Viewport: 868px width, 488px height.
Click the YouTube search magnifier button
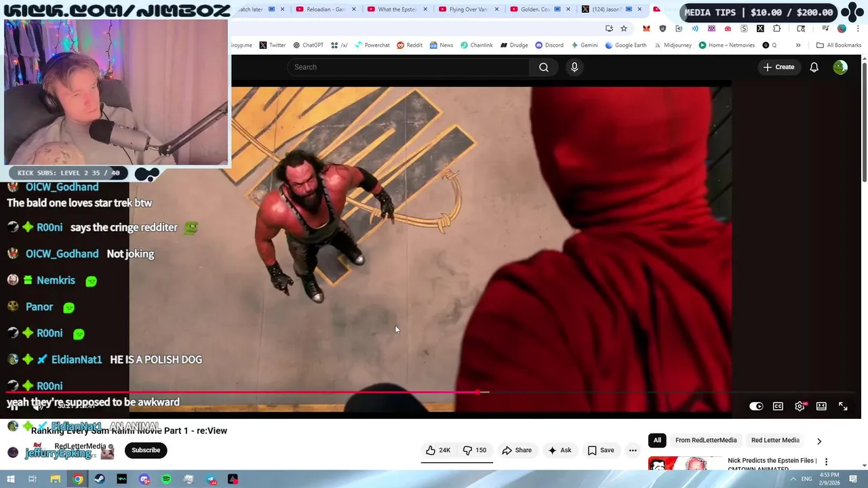pyautogui.click(x=543, y=67)
